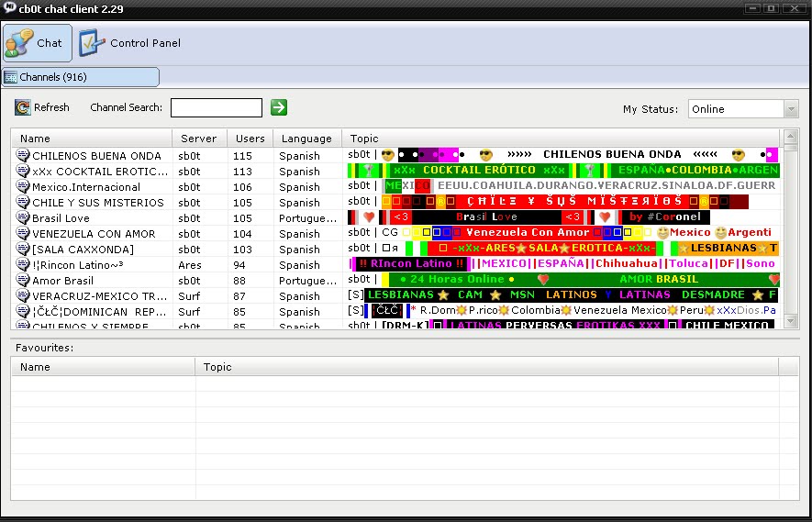
Task: Sort channels by Language column header
Action: click(307, 139)
